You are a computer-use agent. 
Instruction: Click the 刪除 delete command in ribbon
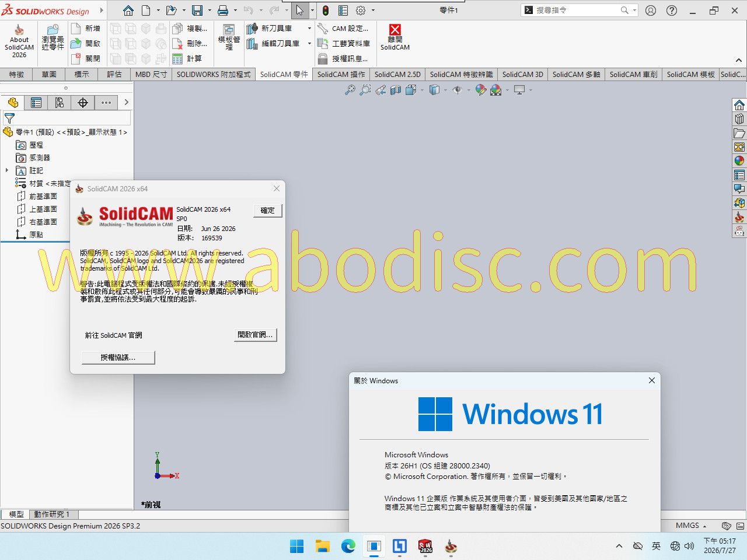point(190,43)
